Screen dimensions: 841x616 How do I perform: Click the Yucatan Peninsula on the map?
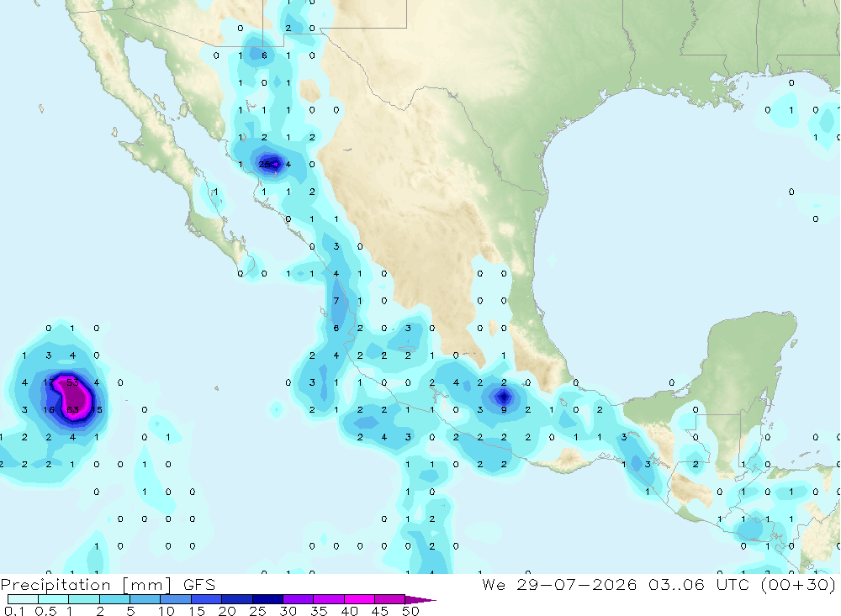point(751,365)
